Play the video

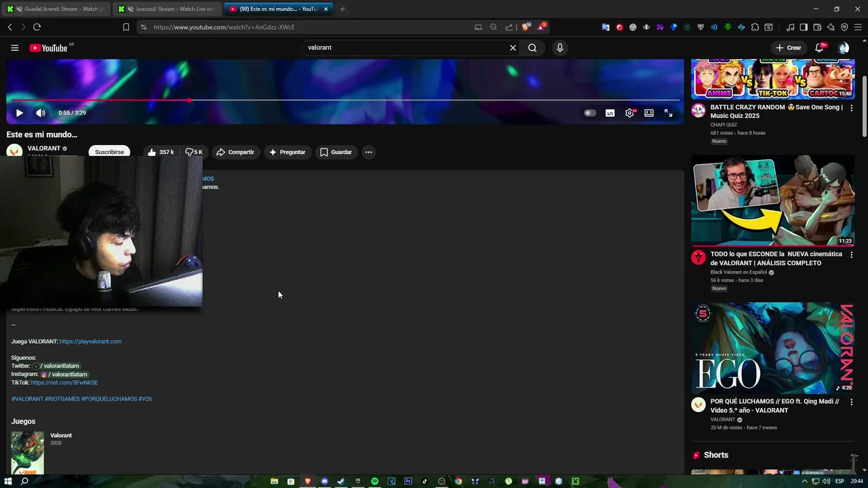pos(19,113)
